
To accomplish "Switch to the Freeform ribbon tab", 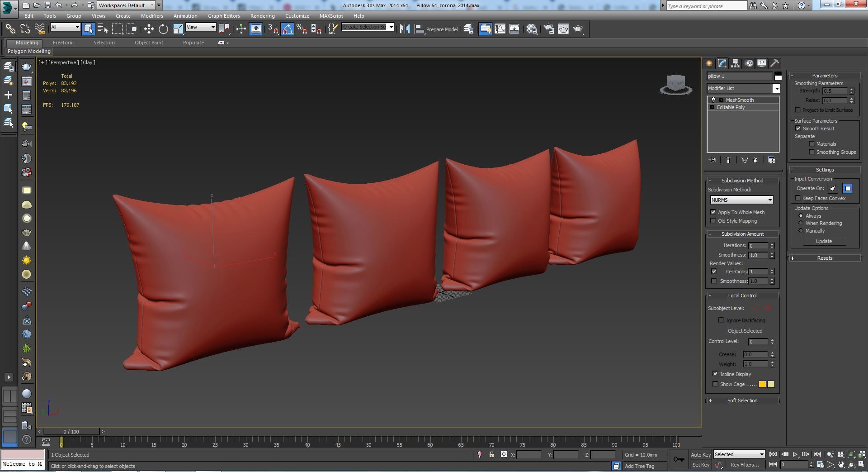I will pos(63,43).
